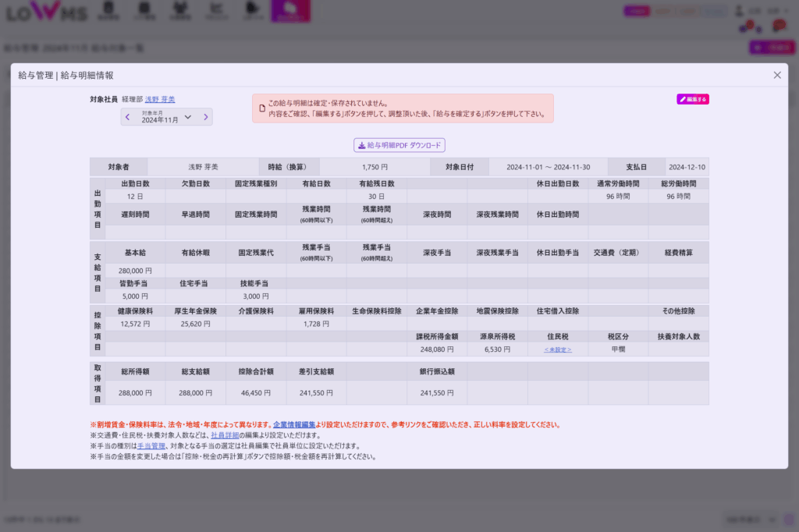This screenshot has height=532, width=799.
Task: Click the 編集する button
Action: tap(692, 100)
